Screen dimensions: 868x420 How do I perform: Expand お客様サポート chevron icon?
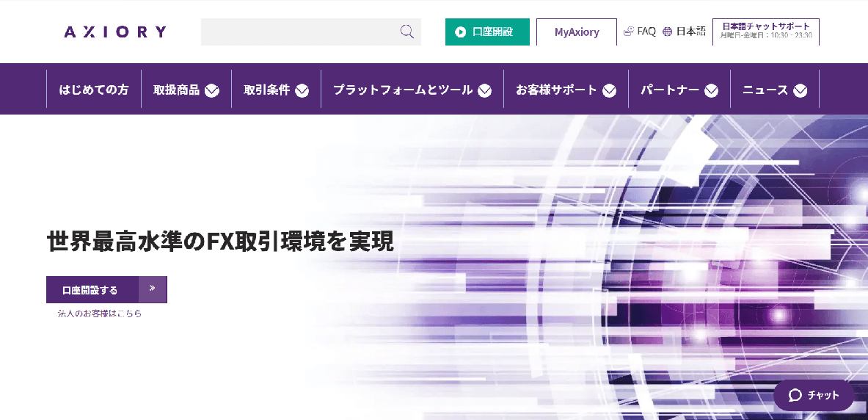[610, 90]
